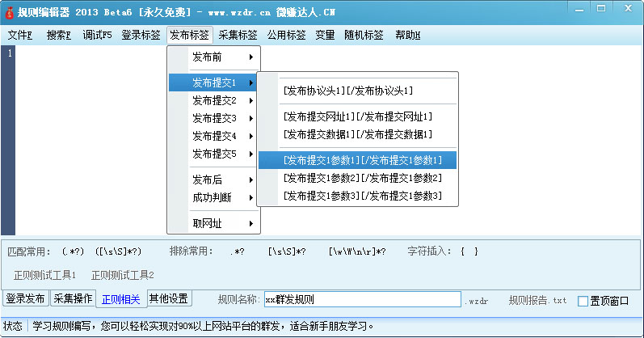
Task: Open the 采集标签 menu
Action: pyautogui.click(x=238, y=36)
